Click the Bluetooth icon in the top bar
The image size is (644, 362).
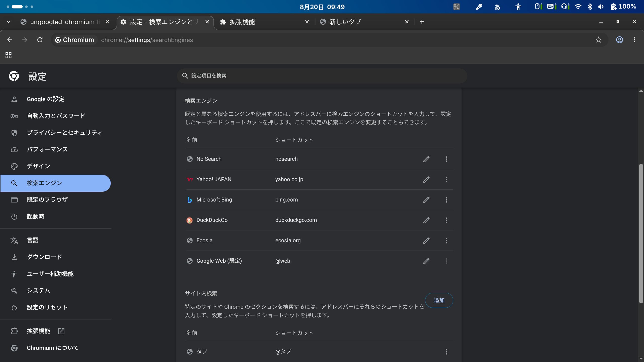click(x=590, y=7)
